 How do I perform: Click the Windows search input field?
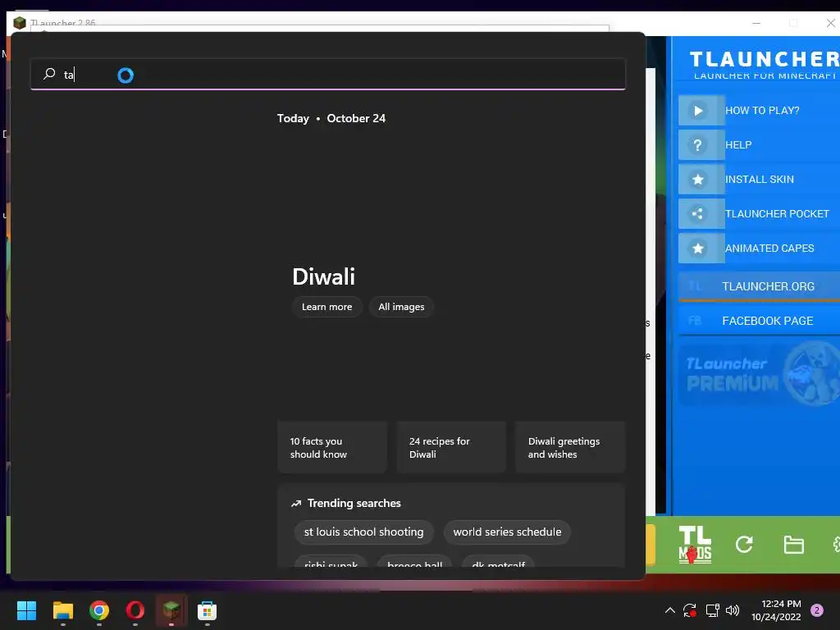pos(328,74)
